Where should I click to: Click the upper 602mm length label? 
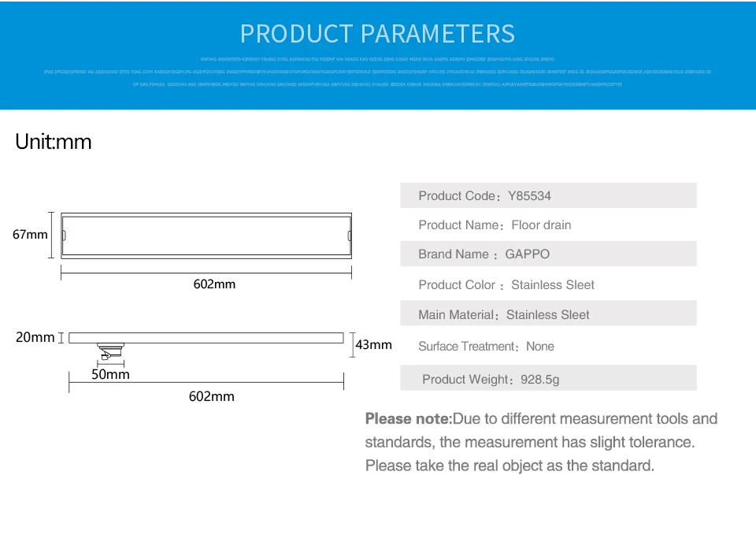214,284
